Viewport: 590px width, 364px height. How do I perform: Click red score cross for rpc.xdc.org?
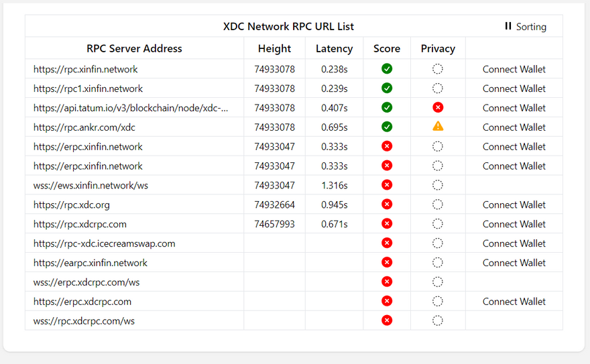387,204
